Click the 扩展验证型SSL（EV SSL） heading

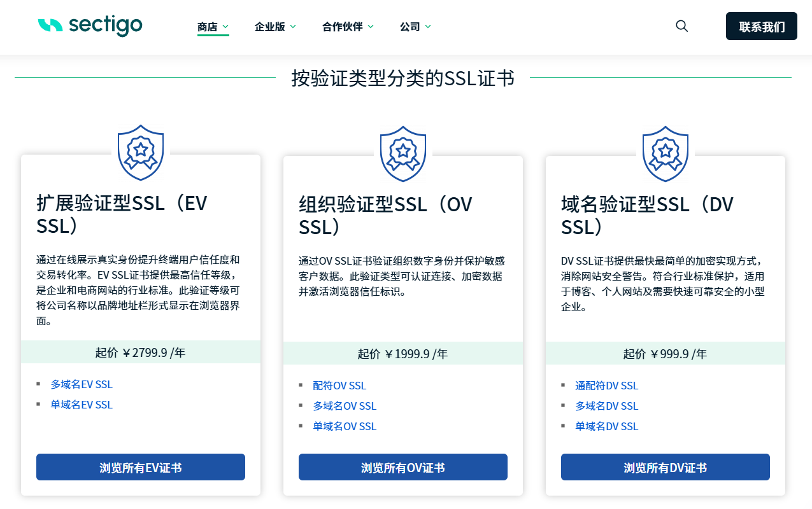122,214
